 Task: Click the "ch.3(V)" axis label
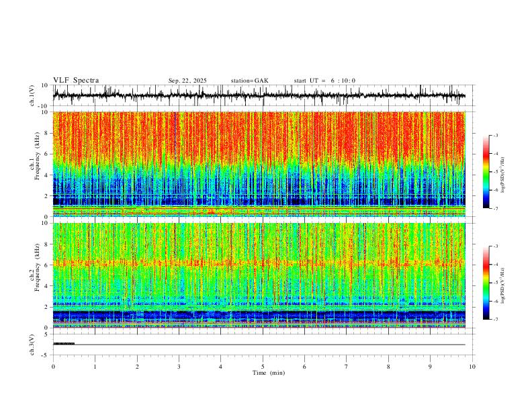[x=32, y=345]
